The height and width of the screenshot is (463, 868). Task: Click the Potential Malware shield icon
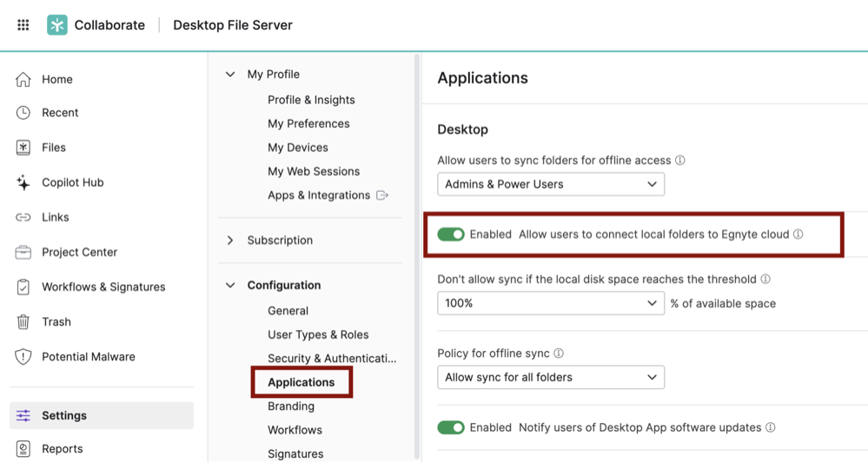[23, 357]
